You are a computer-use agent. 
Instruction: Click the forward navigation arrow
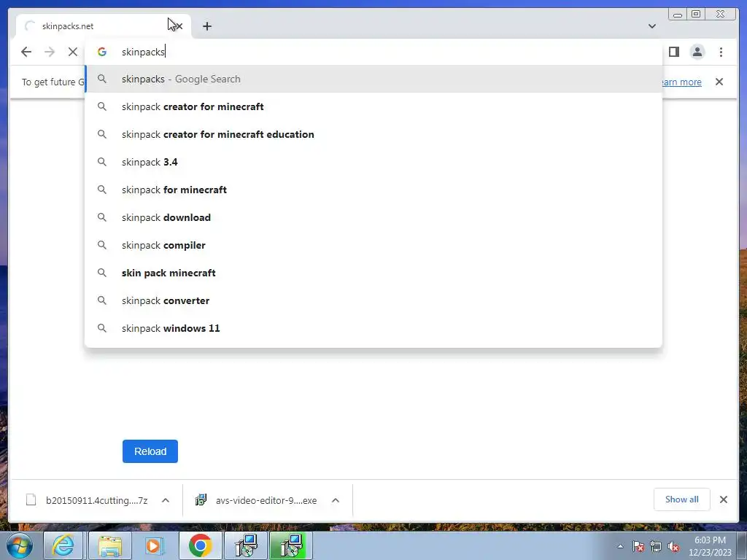coord(50,52)
